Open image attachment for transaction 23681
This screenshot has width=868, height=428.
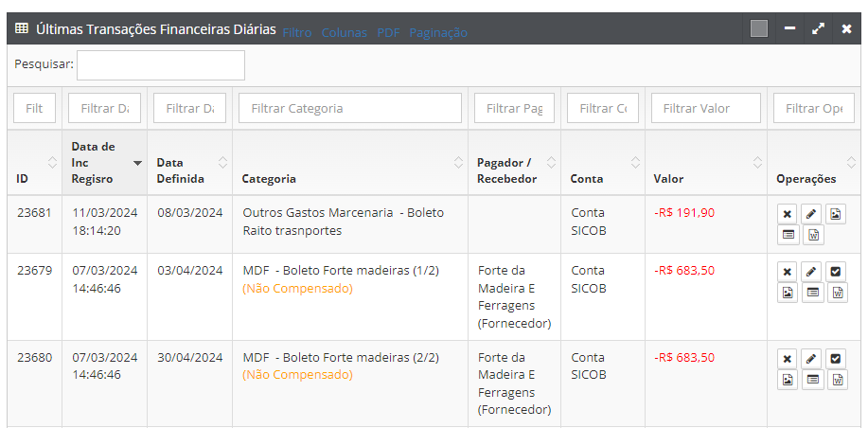pyautogui.click(x=836, y=214)
